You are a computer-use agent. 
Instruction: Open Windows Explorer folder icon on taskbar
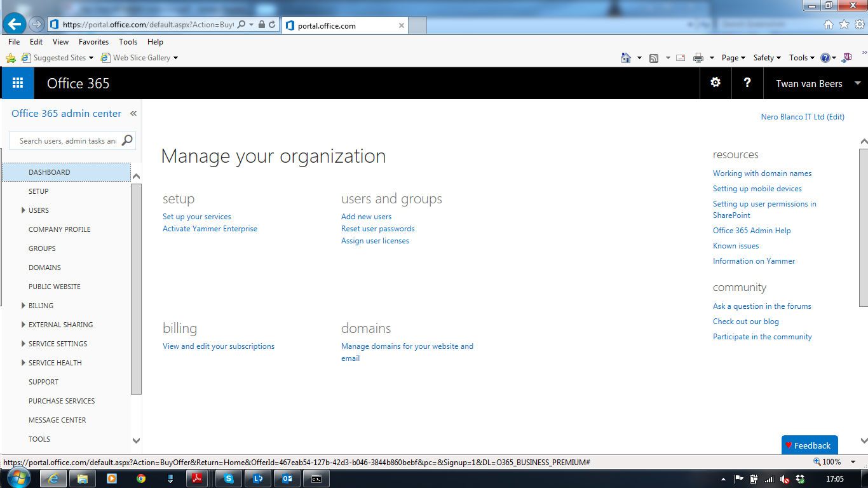(82, 479)
